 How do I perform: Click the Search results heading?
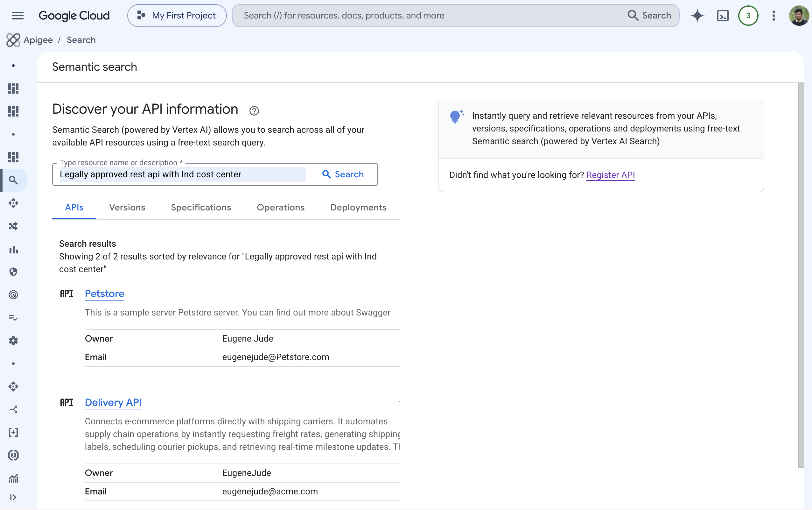(x=87, y=244)
